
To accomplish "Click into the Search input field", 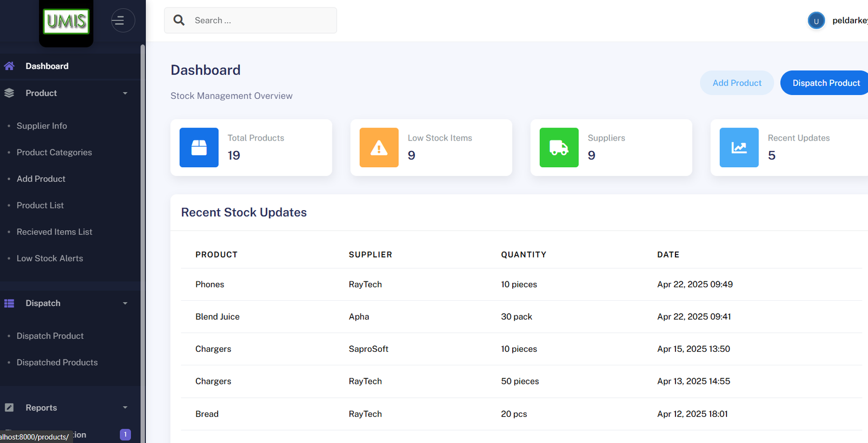I will (260, 21).
